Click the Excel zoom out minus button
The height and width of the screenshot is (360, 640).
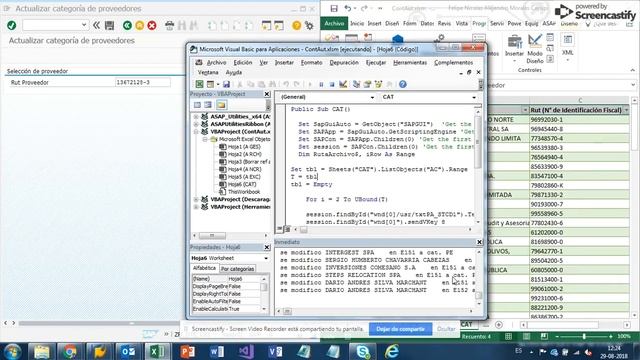tap(556, 336)
